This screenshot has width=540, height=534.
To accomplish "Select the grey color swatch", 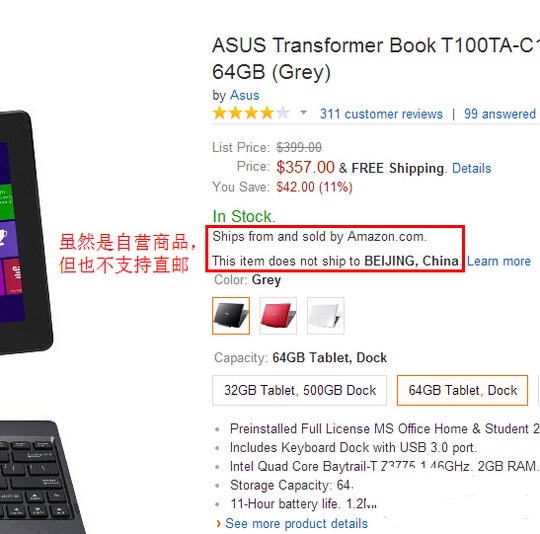I will click(x=231, y=316).
